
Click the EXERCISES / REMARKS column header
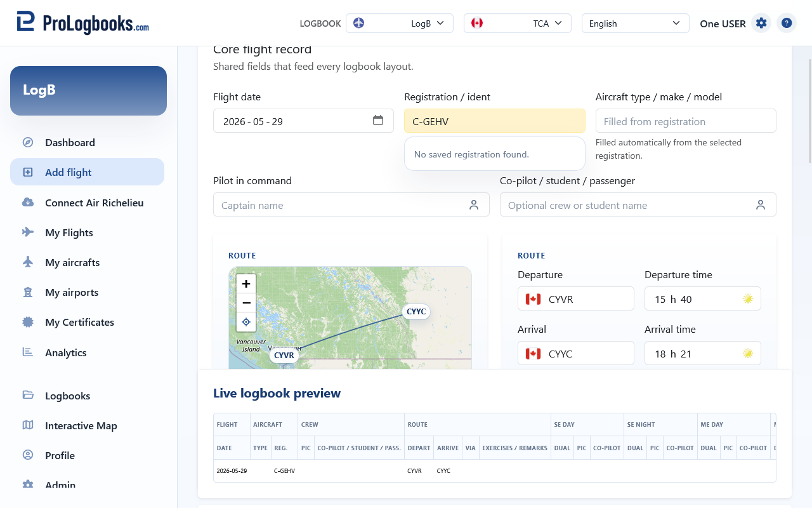click(x=514, y=448)
